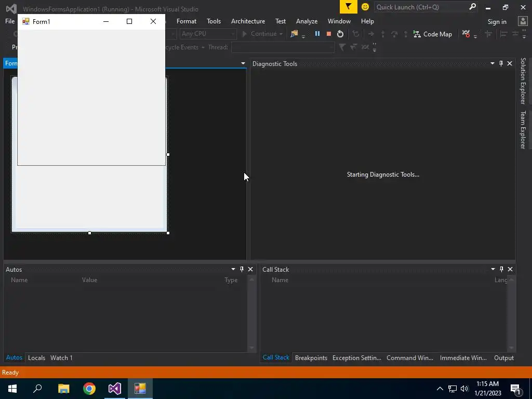532x399 pixels.
Task: Switch to Command Window tab
Action: click(x=410, y=357)
